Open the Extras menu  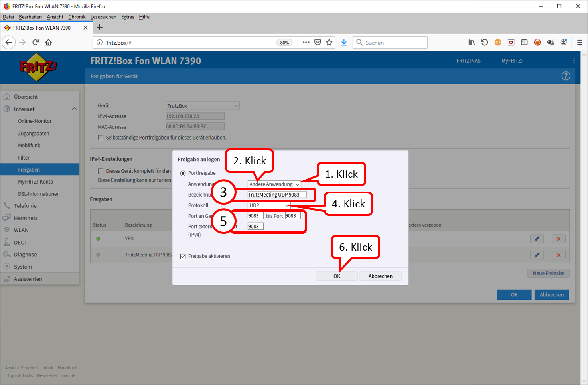point(128,17)
